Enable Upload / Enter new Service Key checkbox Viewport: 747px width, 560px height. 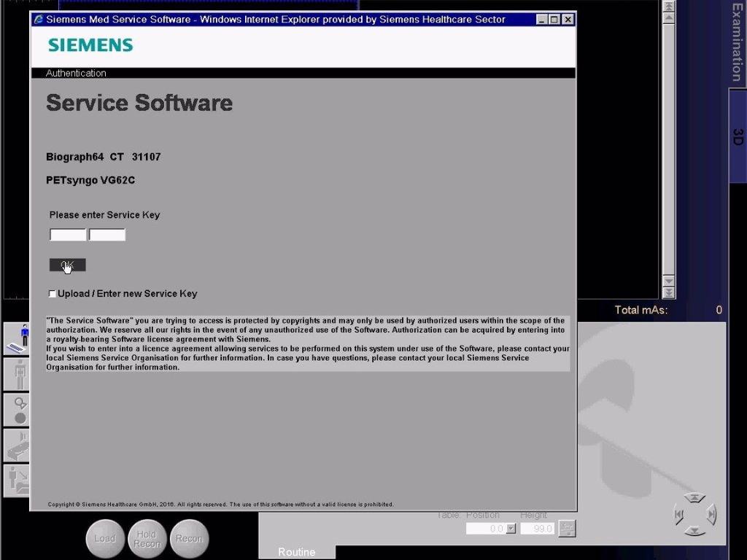[x=52, y=294]
